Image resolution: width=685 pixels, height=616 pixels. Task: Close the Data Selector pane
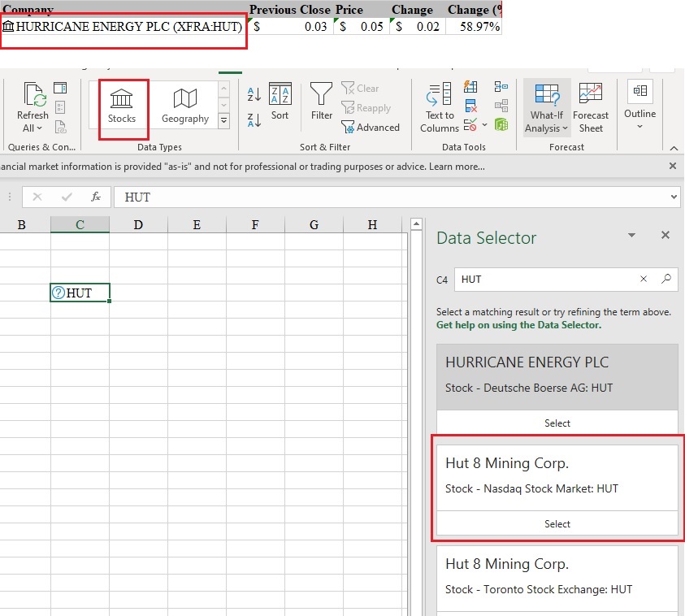665,236
